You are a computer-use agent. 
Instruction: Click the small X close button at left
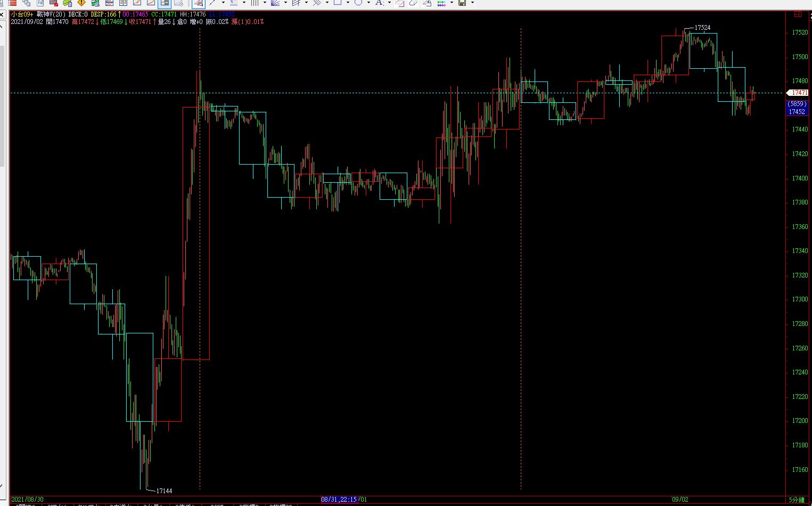(x=2, y=14)
